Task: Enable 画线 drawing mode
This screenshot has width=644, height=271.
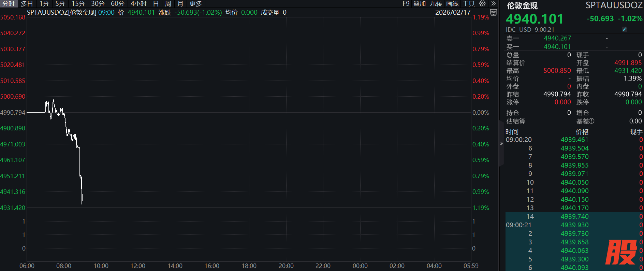Action: tap(452, 4)
